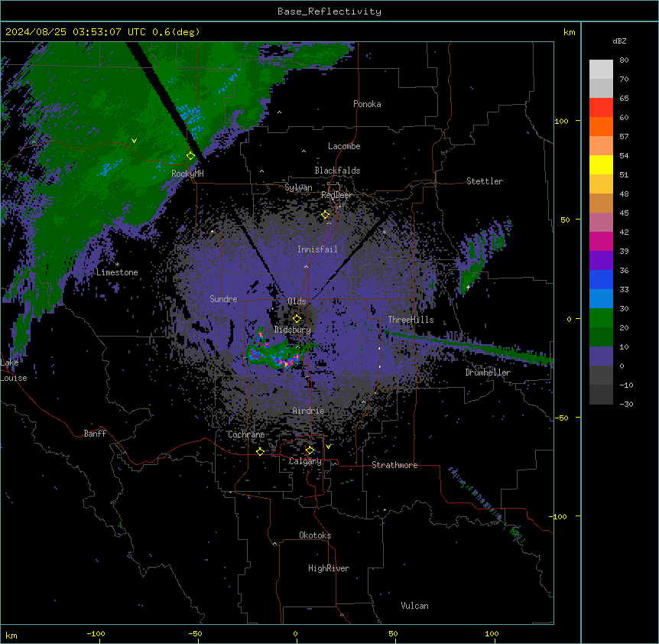The width and height of the screenshot is (659, 644).
Task: Click the ThreeHills label
Action: [x=411, y=320]
